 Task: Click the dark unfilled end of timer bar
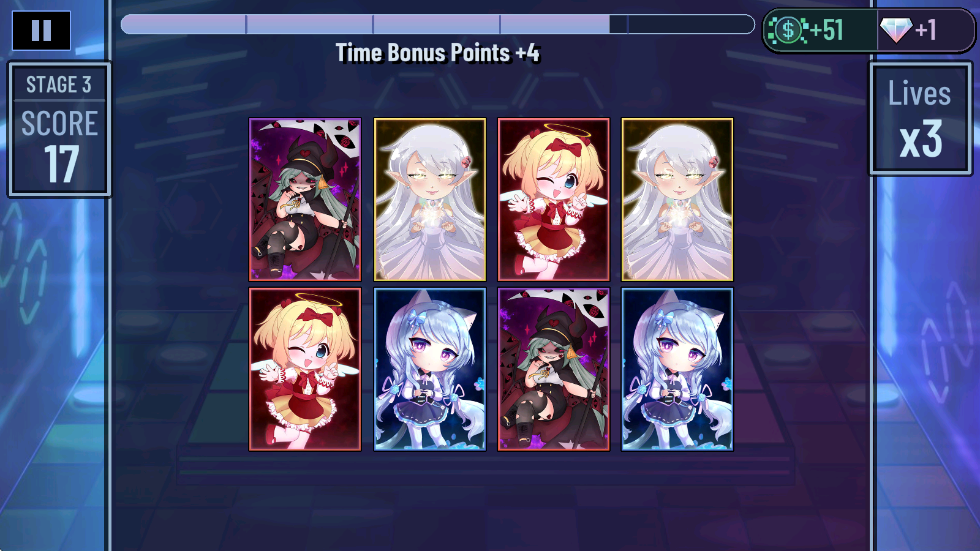[x=682, y=24]
